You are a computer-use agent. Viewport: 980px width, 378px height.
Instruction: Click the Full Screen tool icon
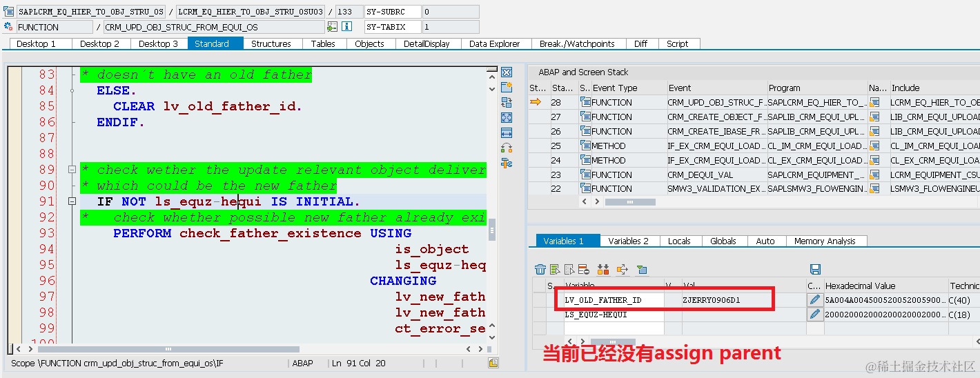click(507, 118)
